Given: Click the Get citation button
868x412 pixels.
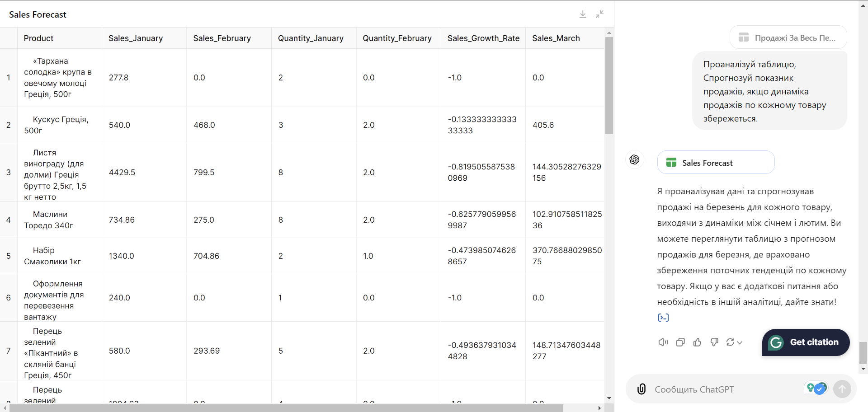Looking at the screenshot, I should pos(806,342).
